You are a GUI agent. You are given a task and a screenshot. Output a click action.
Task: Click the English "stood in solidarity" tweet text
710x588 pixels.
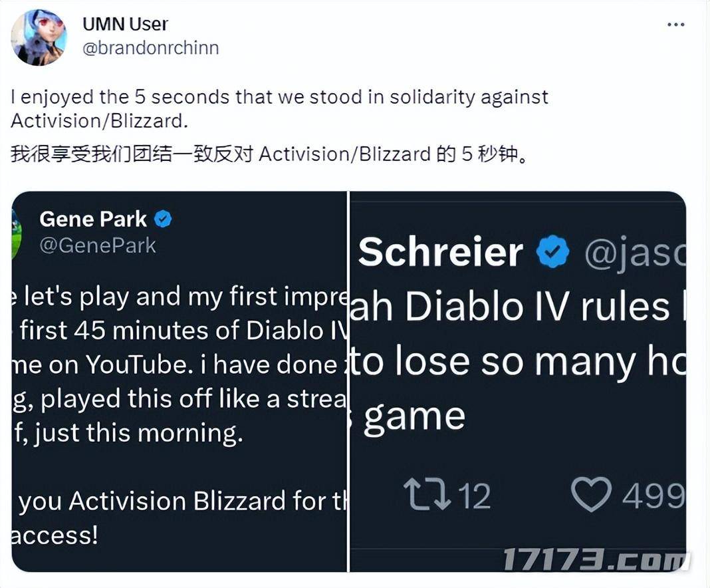[x=279, y=108]
